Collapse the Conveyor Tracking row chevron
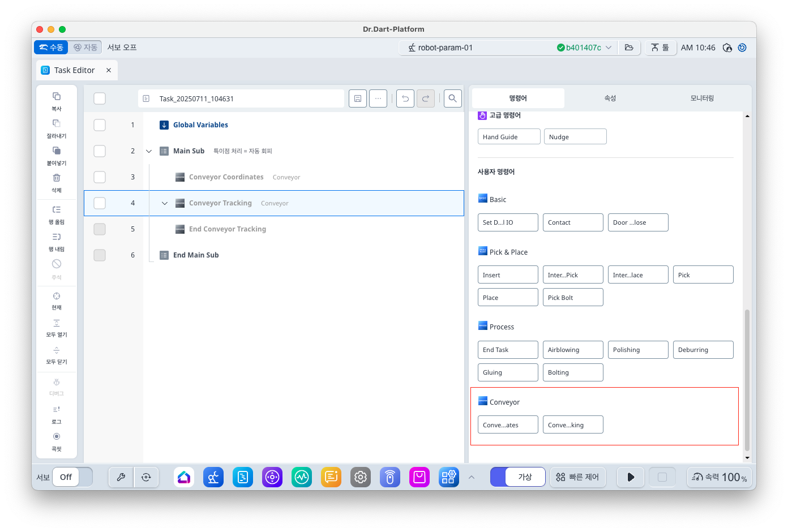This screenshot has height=532, width=788. point(165,203)
